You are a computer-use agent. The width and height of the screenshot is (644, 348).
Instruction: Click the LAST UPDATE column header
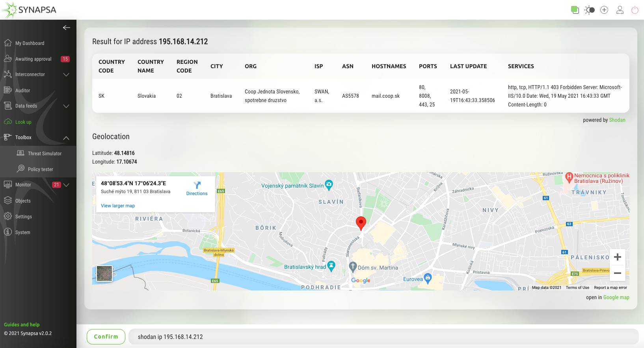pyautogui.click(x=468, y=66)
